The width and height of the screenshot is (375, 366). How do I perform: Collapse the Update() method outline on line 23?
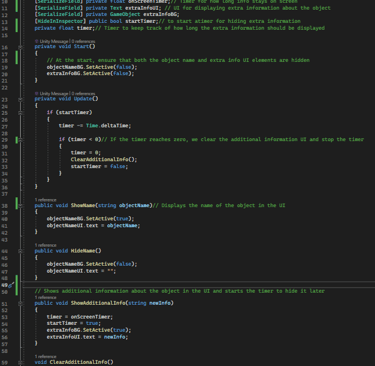click(x=20, y=99)
